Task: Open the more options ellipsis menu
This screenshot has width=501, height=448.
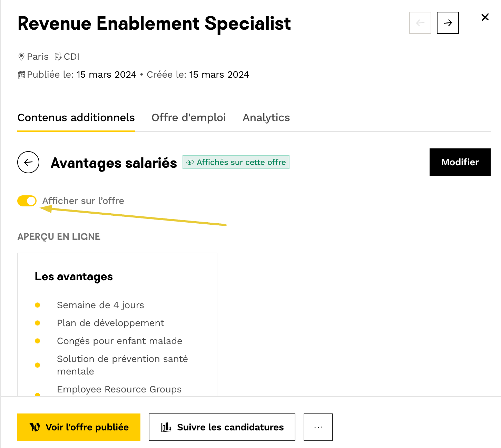Action: coord(318,427)
